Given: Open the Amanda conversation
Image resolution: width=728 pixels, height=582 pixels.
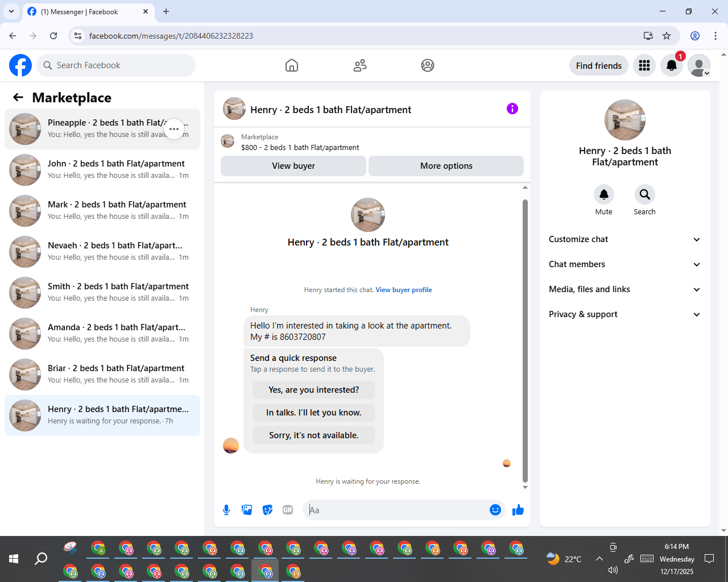Looking at the screenshot, I should (102, 334).
